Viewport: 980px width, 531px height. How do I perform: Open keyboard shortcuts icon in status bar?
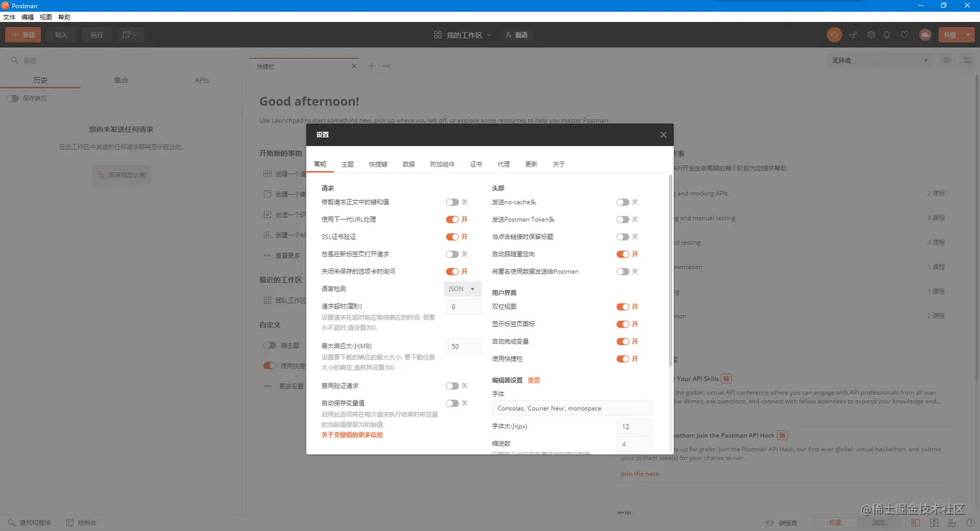[x=952, y=523]
